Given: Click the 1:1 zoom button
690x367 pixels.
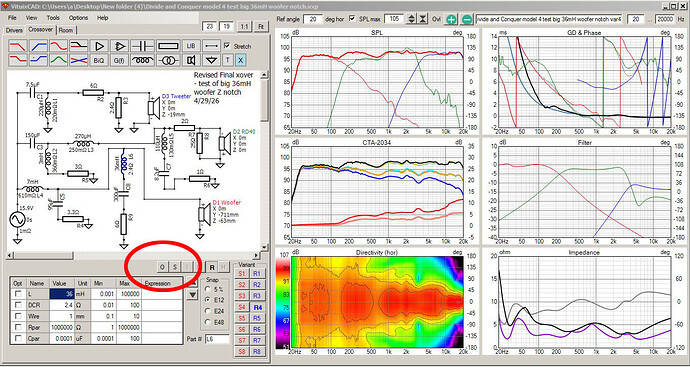Looking at the screenshot, I should click(244, 27).
